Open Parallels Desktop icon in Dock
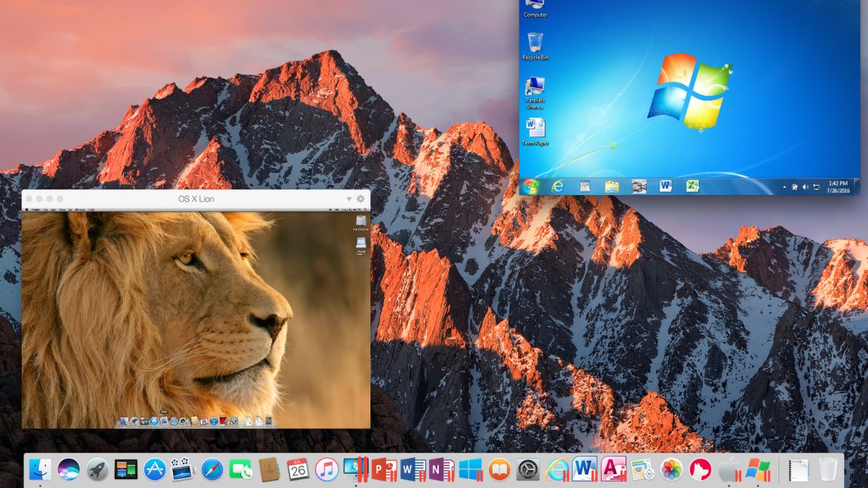This screenshot has width=868, height=488. tap(355, 469)
